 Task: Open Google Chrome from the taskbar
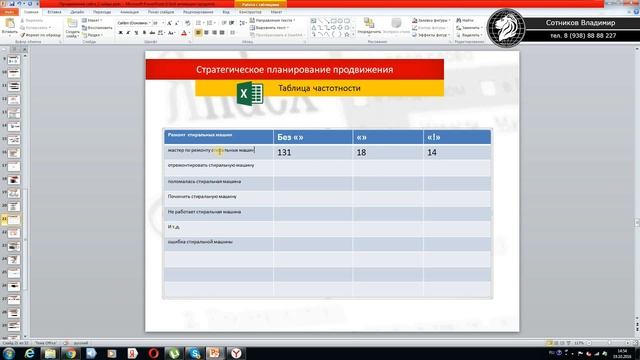click(71, 353)
